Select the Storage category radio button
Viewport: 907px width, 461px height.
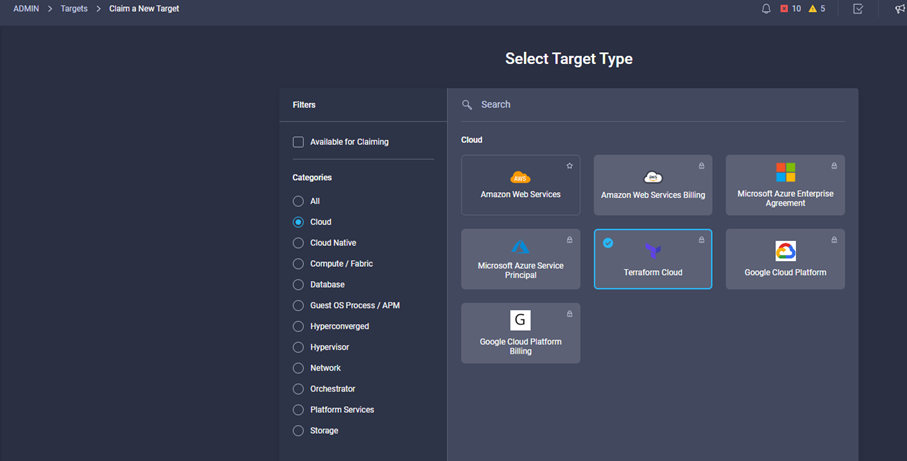click(x=298, y=431)
